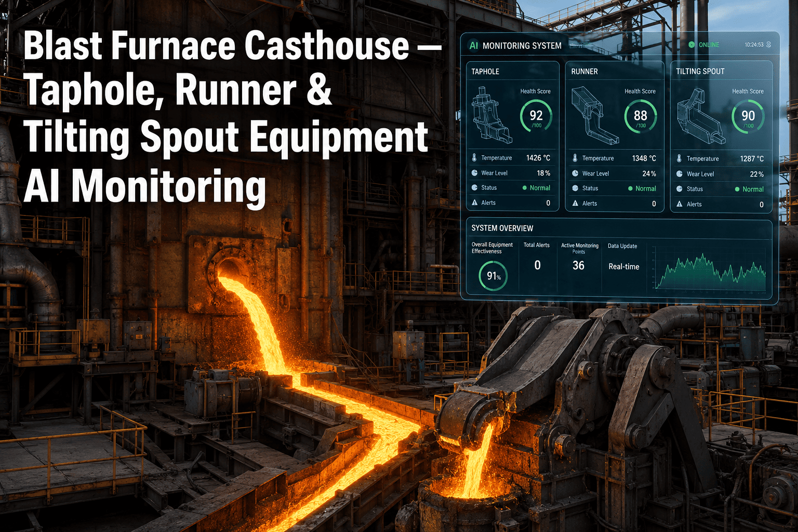
Task: Click the Alerts warning triangle in Tilting Spout card
Action: point(680,204)
